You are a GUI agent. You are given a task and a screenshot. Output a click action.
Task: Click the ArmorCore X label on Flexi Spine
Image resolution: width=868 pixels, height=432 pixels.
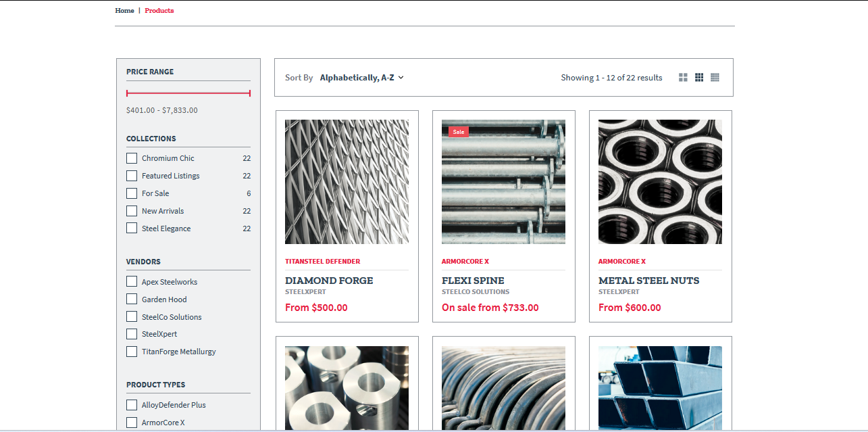(465, 262)
